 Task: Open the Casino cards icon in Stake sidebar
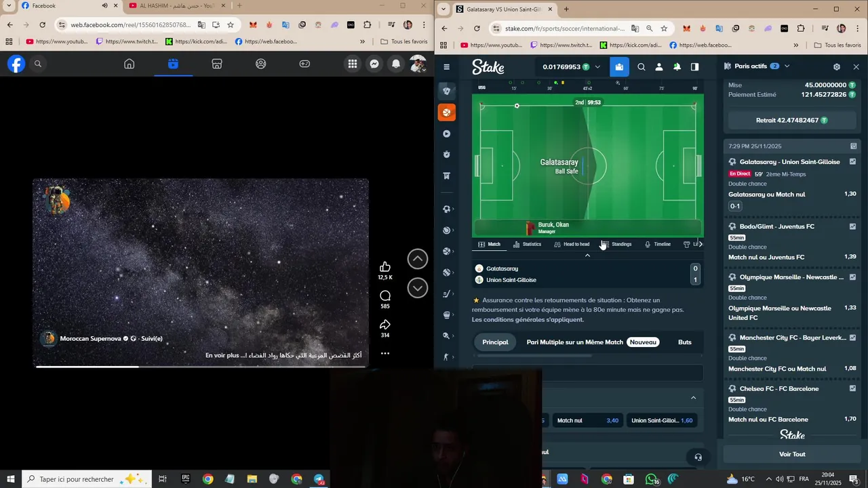click(446, 91)
